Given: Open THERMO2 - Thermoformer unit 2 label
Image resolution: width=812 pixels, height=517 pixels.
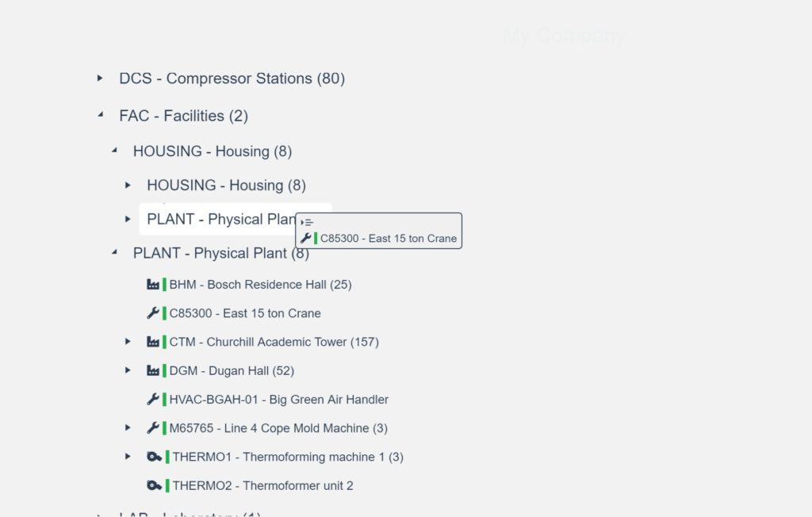Looking at the screenshot, I should [x=262, y=485].
